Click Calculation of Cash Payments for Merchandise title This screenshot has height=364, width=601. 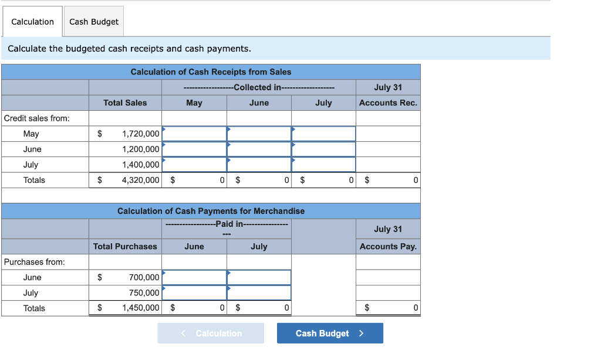point(211,211)
